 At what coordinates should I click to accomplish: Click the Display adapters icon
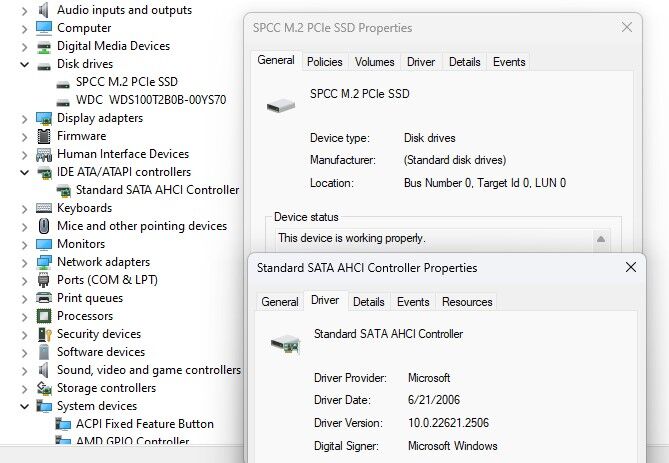44,118
